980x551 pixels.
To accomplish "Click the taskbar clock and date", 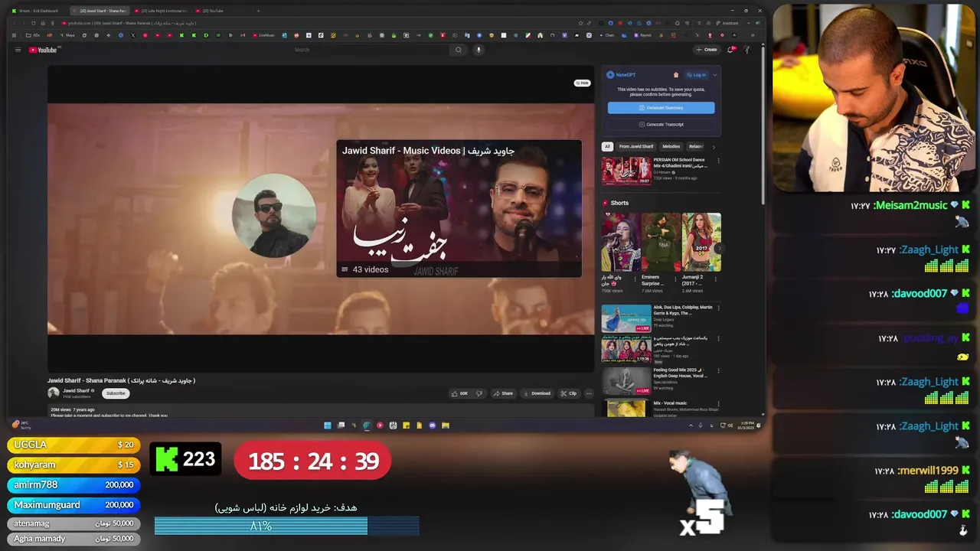I will click(x=746, y=425).
